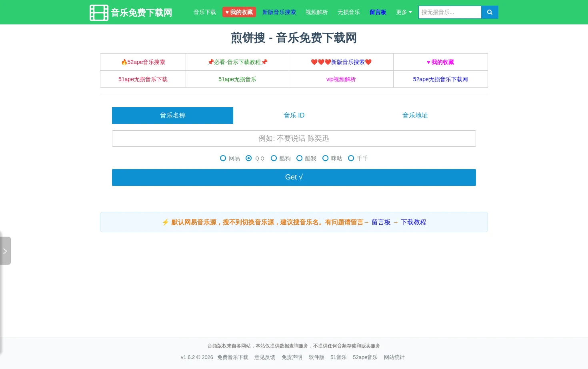Expand the left side panel arrow
This screenshot has height=369, width=588.
coord(5,251)
